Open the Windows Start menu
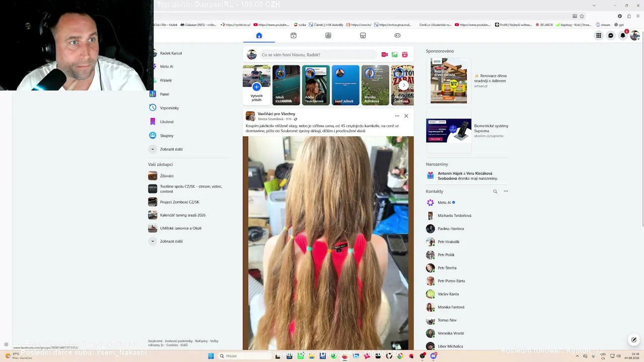The height and width of the screenshot is (362, 644). coord(211,356)
